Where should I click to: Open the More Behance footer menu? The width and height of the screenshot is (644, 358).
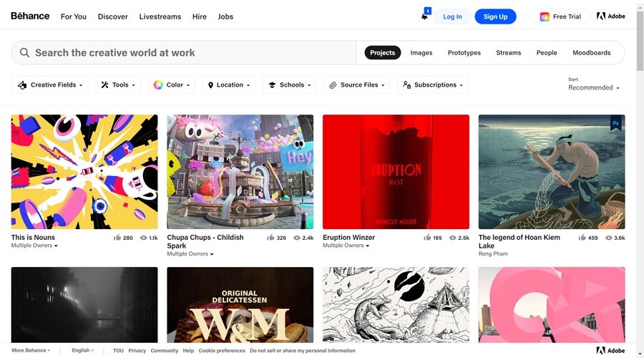point(31,350)
